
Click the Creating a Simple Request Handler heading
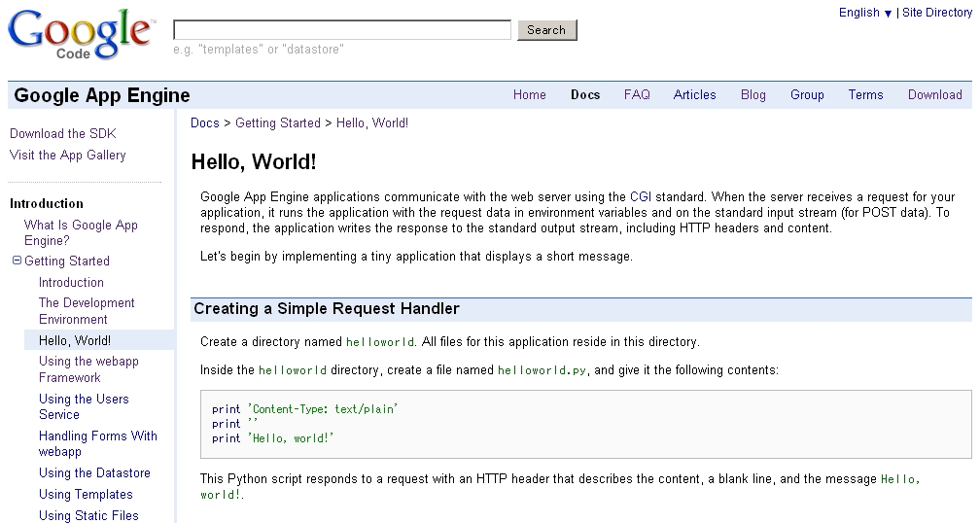[x=327, y=309]
